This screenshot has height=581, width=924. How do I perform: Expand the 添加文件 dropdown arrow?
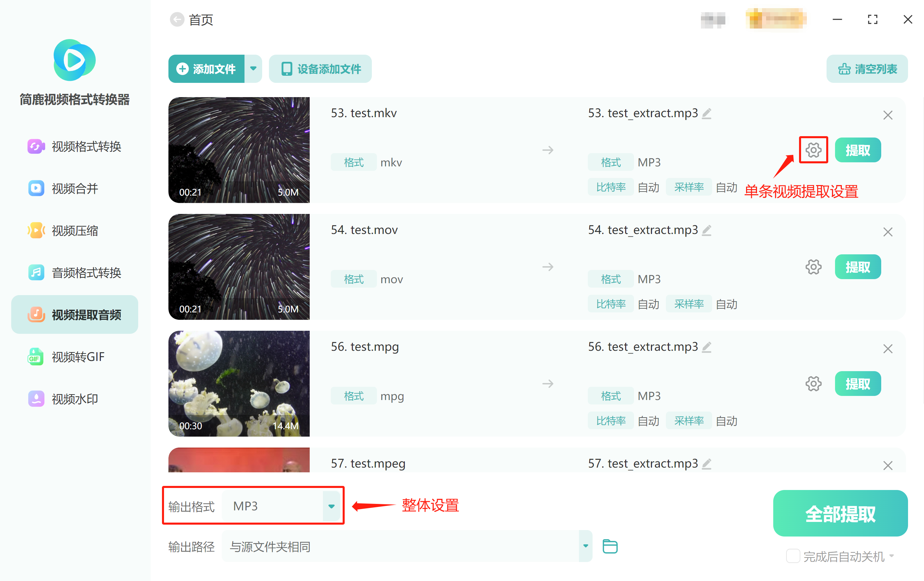click(x=253, y=69)
